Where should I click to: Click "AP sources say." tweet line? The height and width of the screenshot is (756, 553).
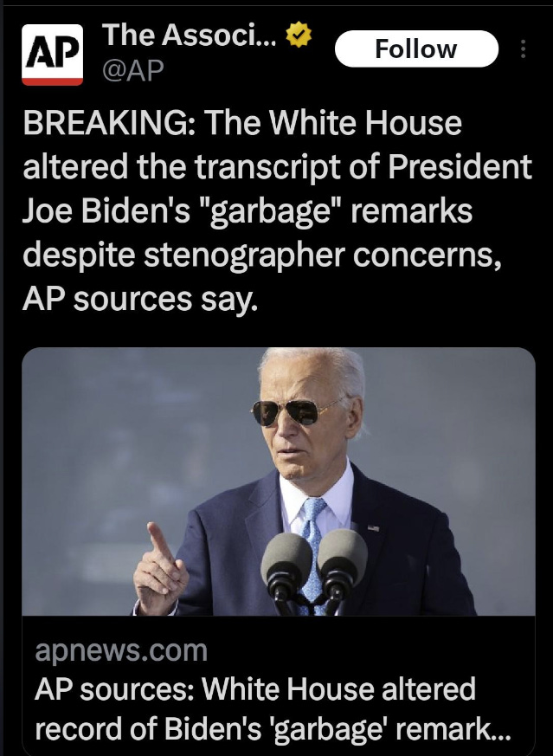point(138,299)
